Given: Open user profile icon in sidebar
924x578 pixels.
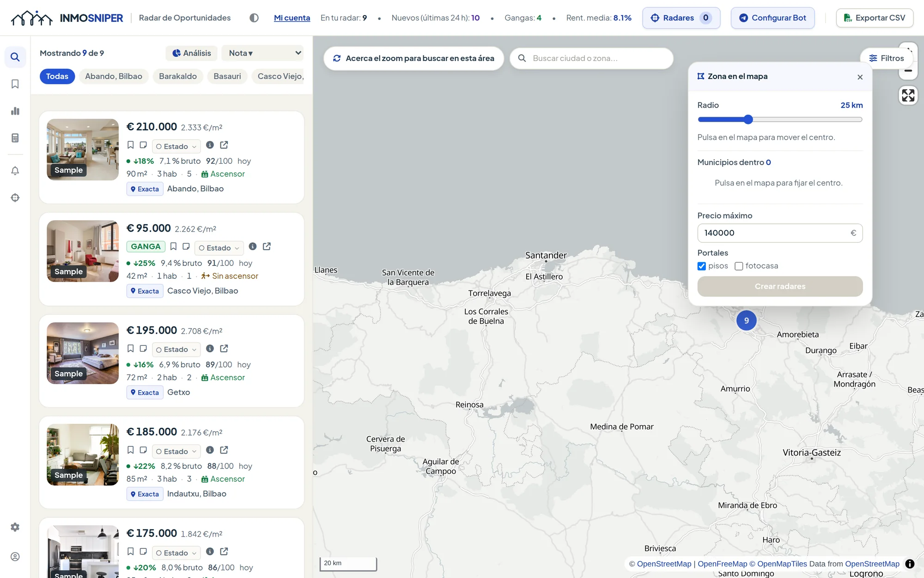Looking at the screenshot, I should [15, 557].
